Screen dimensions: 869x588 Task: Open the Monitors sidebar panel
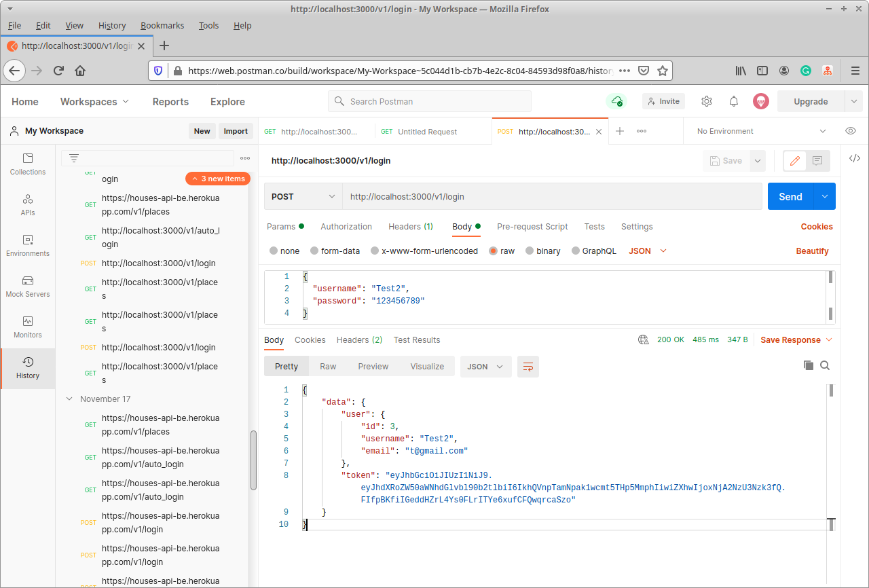pos(28,327)
